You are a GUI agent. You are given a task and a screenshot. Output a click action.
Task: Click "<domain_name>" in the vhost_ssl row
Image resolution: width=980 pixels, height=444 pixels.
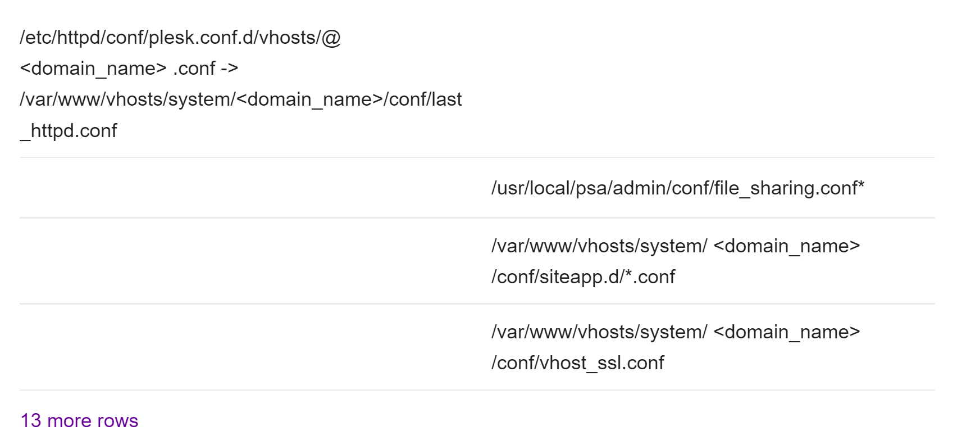tap(786, 332)
